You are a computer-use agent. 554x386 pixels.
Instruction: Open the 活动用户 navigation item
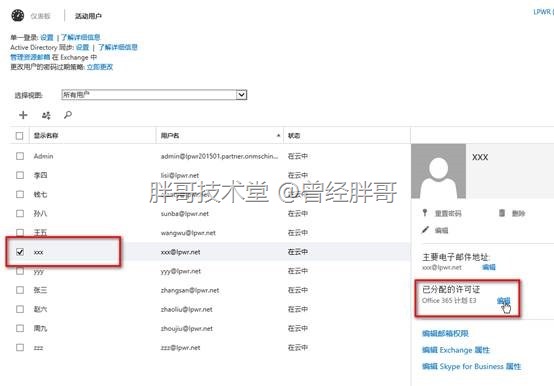click(x=88, y=16)
